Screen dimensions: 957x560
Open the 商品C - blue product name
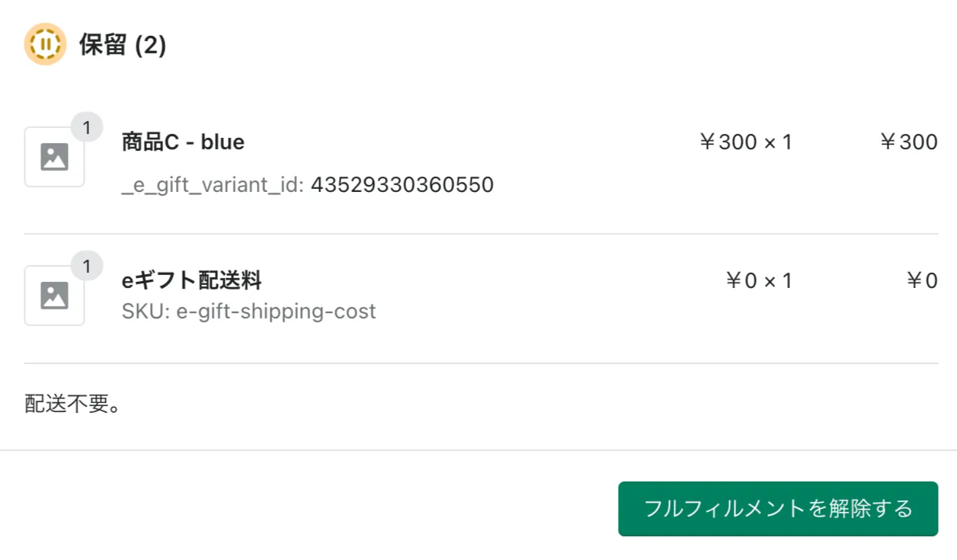183,142
